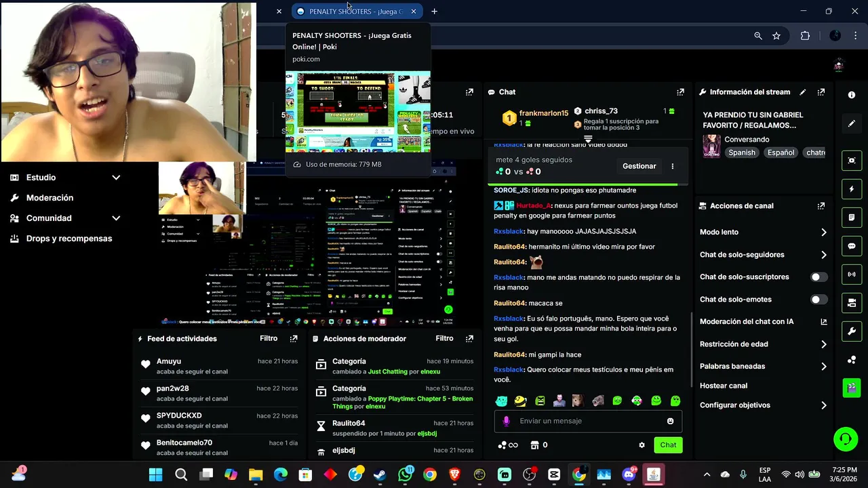Open Poppy Playtime Chapter 5 category link
Screen dimensions: 868x488
[x=403, y=403]
